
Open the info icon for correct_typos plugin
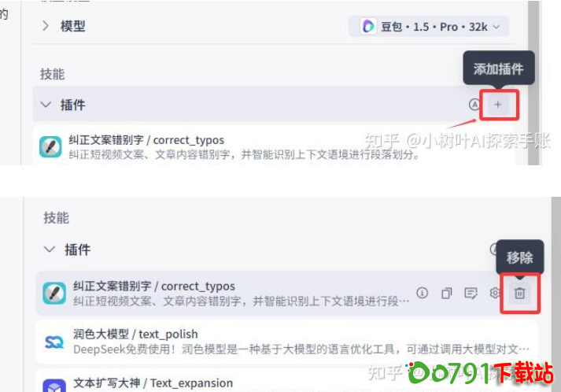click(423, 293)
